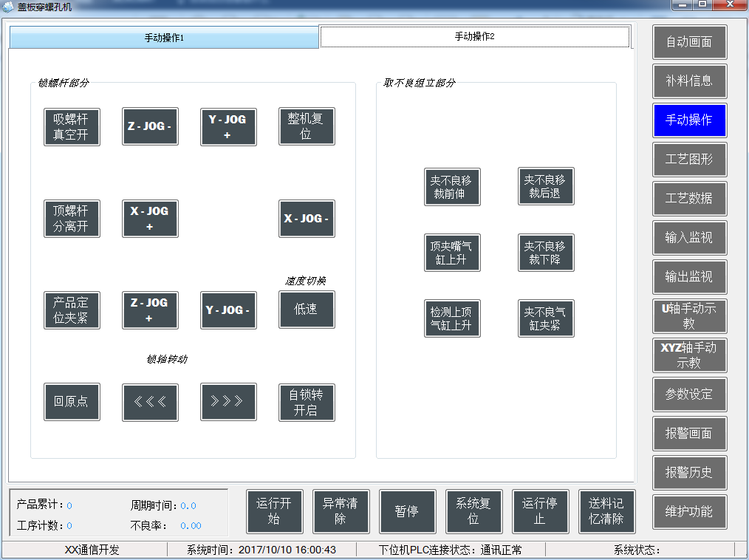
Task: Click the right triple-arrow rotation button
Action: 228,402
